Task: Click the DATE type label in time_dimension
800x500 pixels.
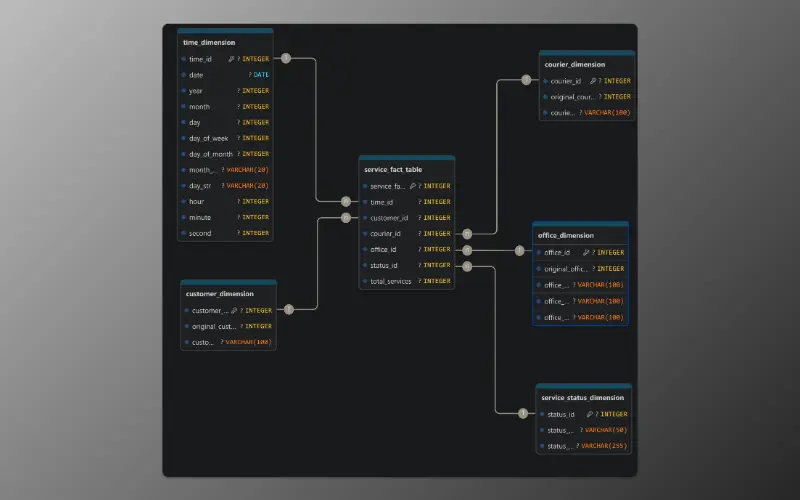Action: (261, 74)
